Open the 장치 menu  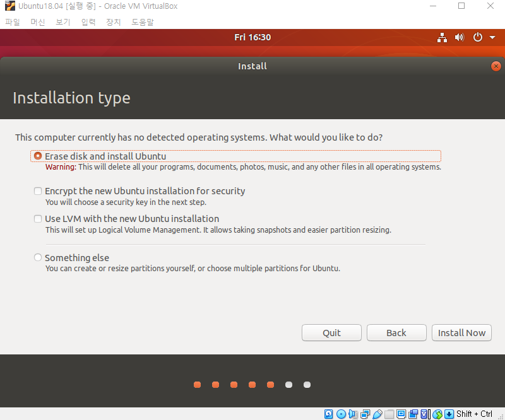pyautogui.click(x=114, y=22)
